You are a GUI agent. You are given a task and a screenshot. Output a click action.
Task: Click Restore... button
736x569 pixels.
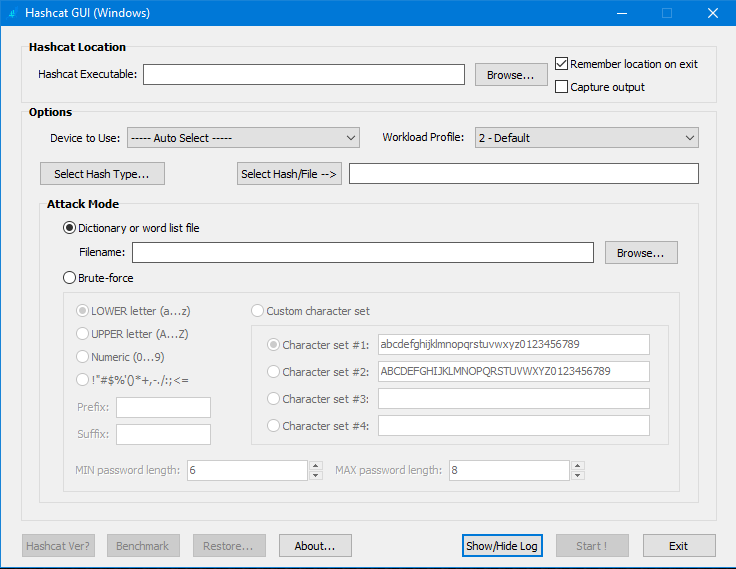pos(229,546)
